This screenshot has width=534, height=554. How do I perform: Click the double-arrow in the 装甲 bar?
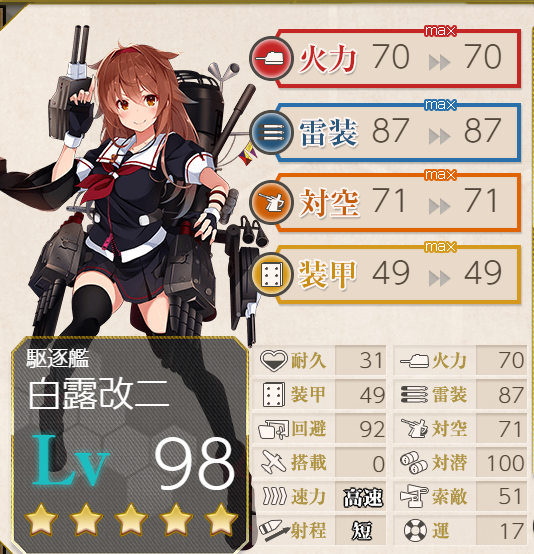click(439, 279)
